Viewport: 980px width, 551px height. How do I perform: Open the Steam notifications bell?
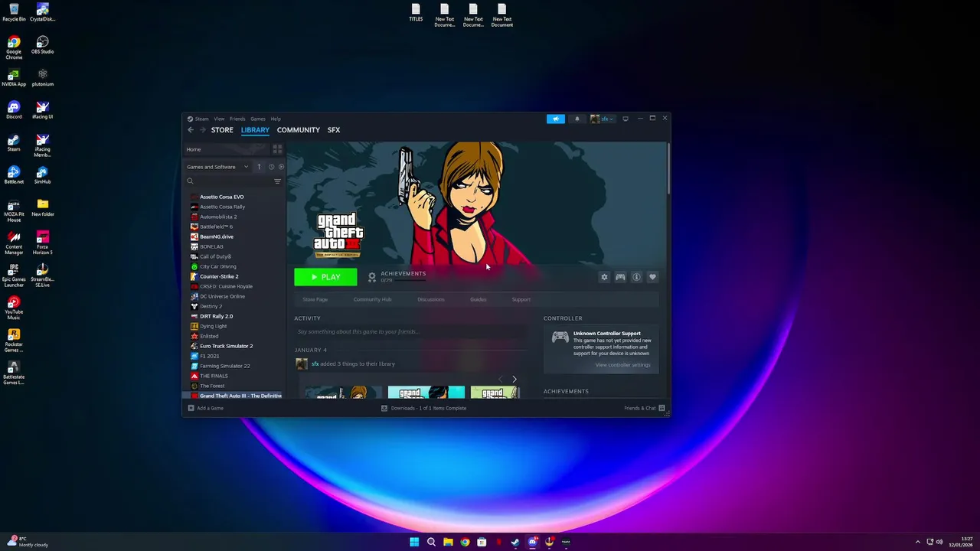pos(577,119)
